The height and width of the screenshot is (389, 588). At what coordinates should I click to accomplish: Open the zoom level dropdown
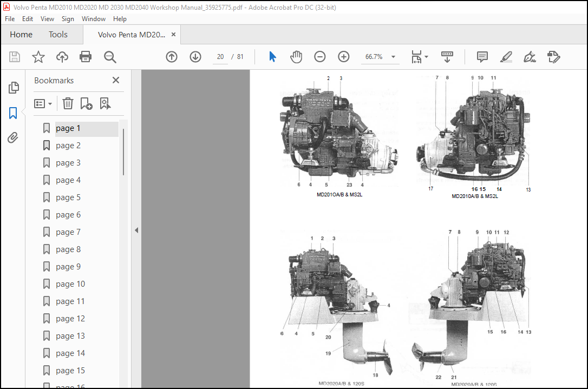[x=394, y=57]
